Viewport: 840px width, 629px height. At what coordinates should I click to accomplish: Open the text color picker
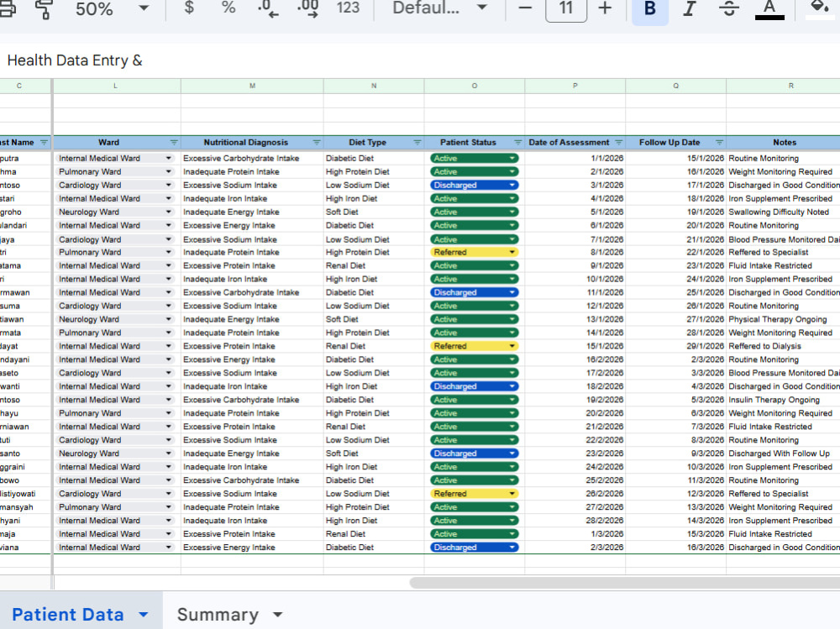(x=769, y=9)
